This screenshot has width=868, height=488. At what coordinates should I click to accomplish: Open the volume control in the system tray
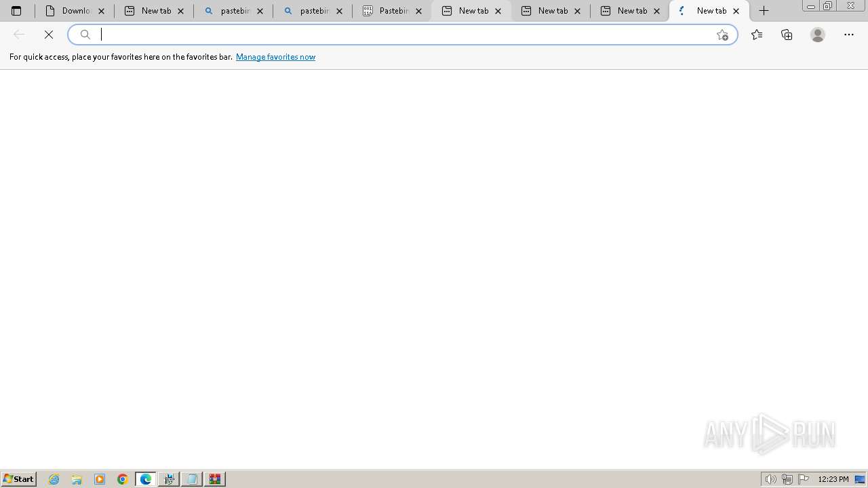(x=771, y=479)
